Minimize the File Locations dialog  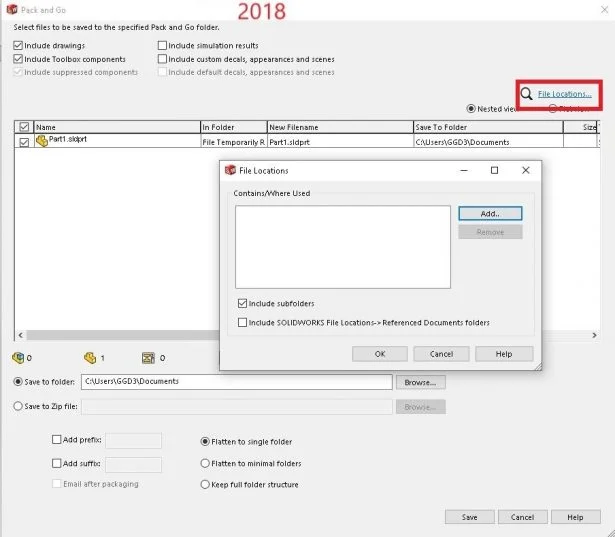(464, 170)
